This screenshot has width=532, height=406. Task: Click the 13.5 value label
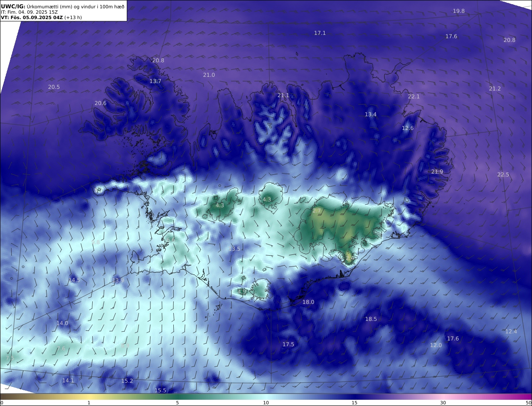pyautogui.click(x=234, y=249)
